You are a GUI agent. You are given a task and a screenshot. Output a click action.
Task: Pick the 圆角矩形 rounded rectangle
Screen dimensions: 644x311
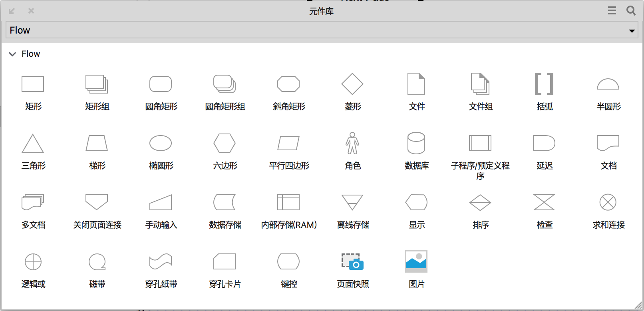click(161, 84)
